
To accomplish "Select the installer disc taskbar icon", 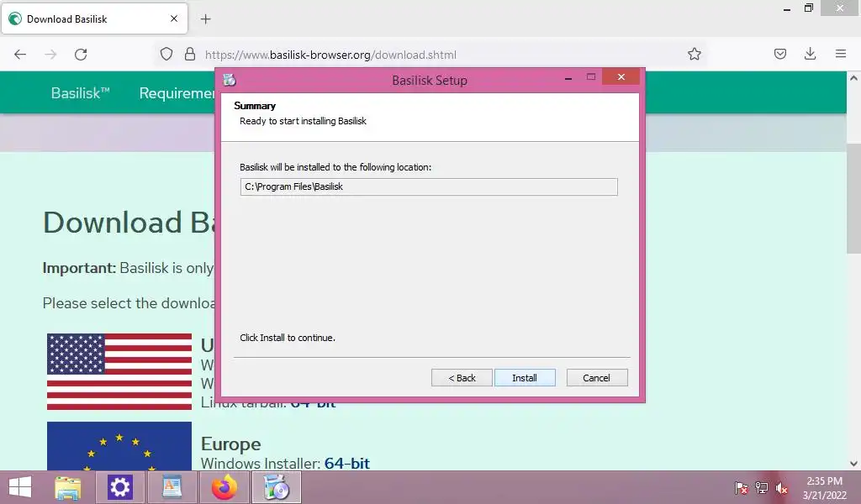I will [276, 487].
